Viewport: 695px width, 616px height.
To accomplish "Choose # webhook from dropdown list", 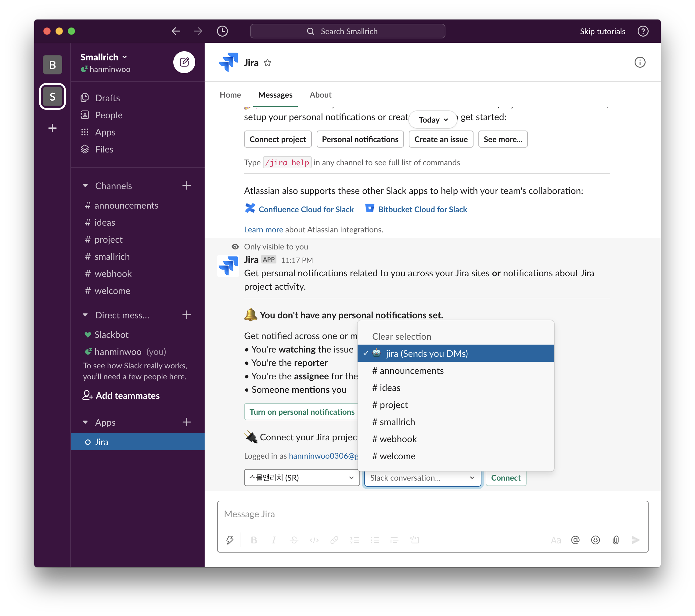I will [394, 439].
